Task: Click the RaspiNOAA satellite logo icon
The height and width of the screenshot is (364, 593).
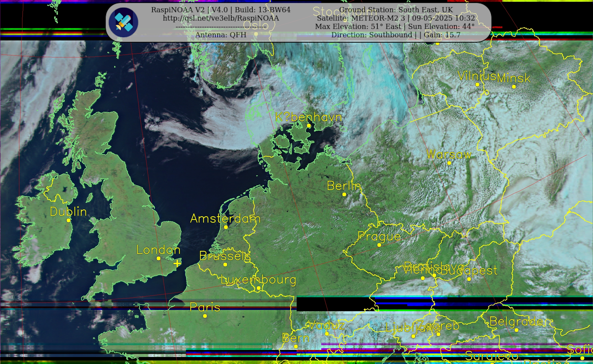Action: (123, 22)
